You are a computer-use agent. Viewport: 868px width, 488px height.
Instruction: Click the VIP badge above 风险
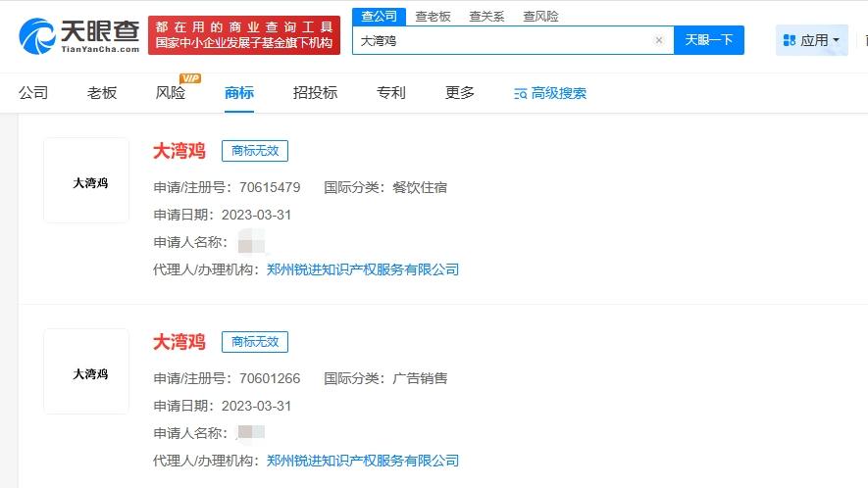(x=190, y=78)
